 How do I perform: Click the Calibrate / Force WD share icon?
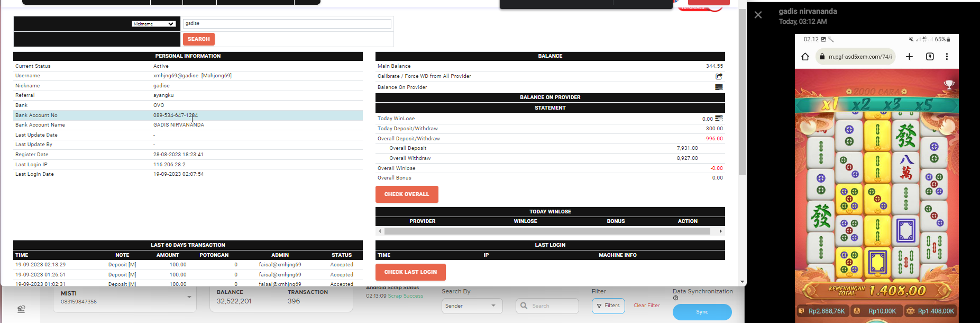[x=719, y=76]
